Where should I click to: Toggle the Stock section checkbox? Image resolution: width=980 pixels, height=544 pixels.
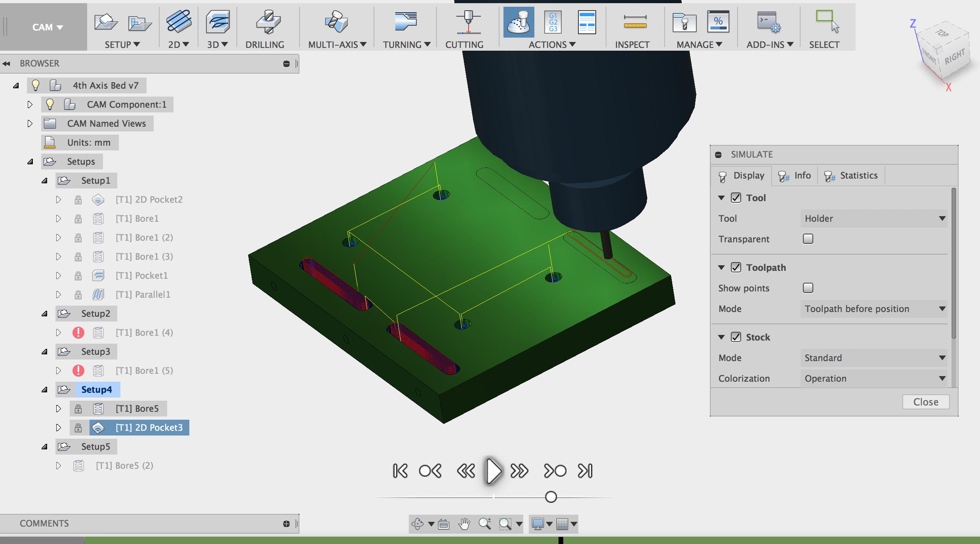coord(736,337)
